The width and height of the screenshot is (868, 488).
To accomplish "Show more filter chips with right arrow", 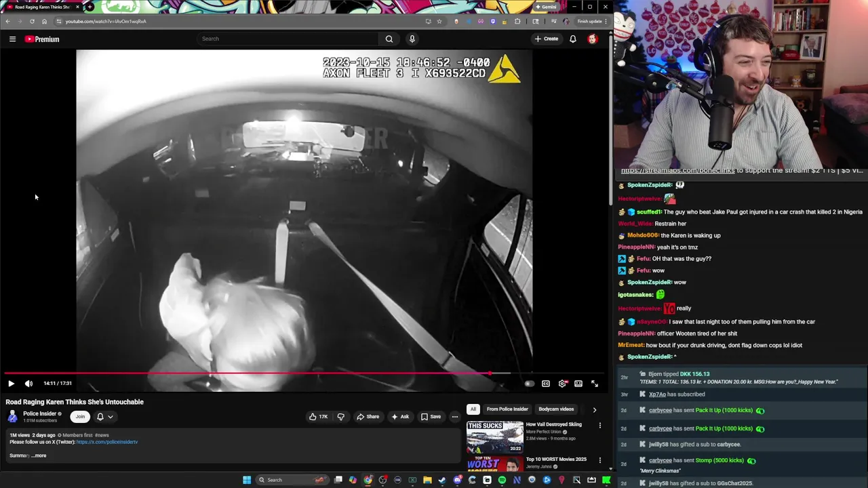I will tap(595, 409).
